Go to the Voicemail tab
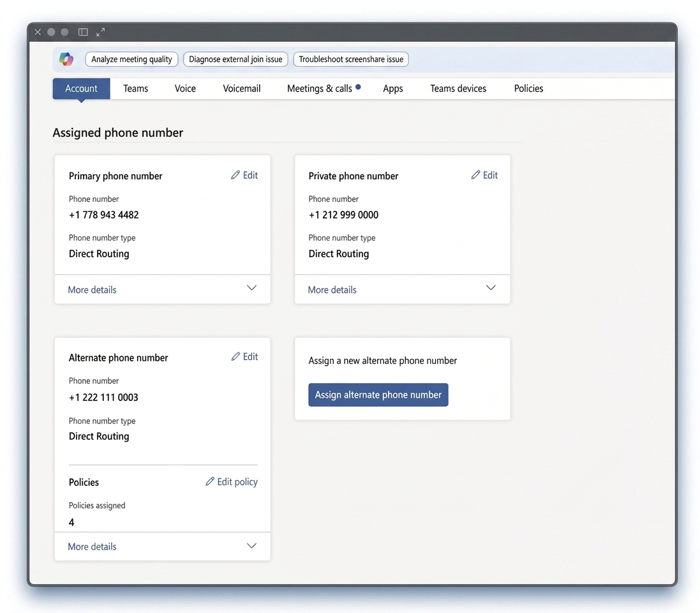Image resolution: width=700 pixels, height=613 pixels. pyautogui.click(x=242, y=89)
